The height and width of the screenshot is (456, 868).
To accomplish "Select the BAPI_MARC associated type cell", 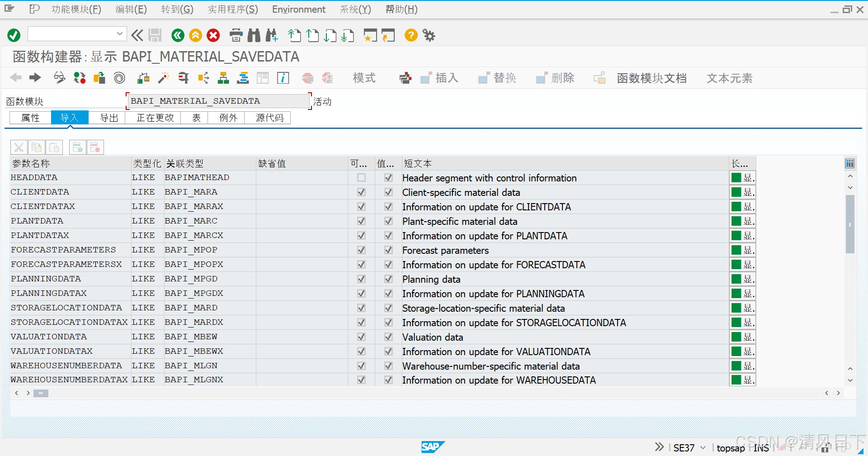I will 210,221.
